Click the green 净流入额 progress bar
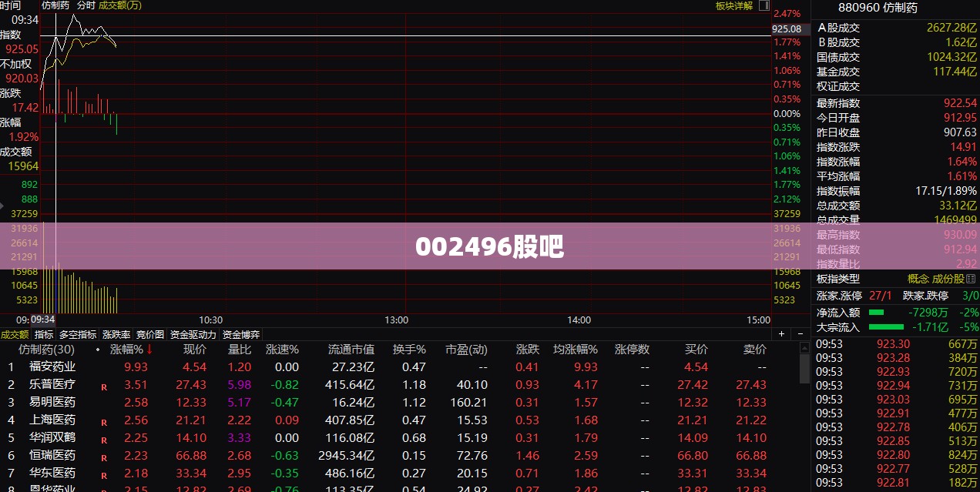 877,313
